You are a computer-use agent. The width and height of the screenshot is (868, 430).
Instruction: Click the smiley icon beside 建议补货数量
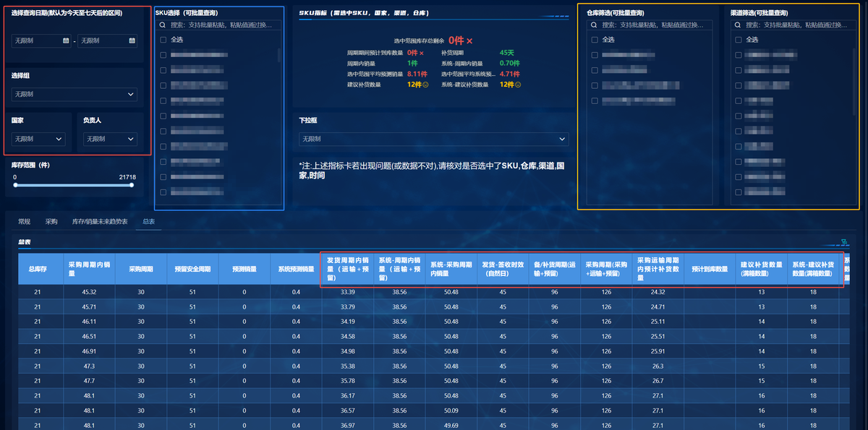[x=426, y=85]
